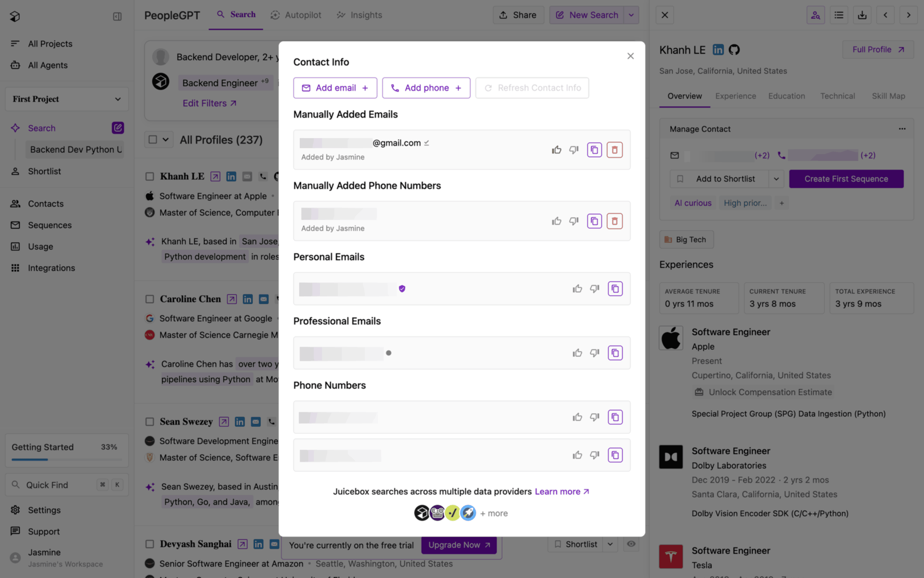Image resolution: width=924 pixels, height=578 pixels.
Task: Copy the manually added phone number
Action: click(x=594, y=221)
